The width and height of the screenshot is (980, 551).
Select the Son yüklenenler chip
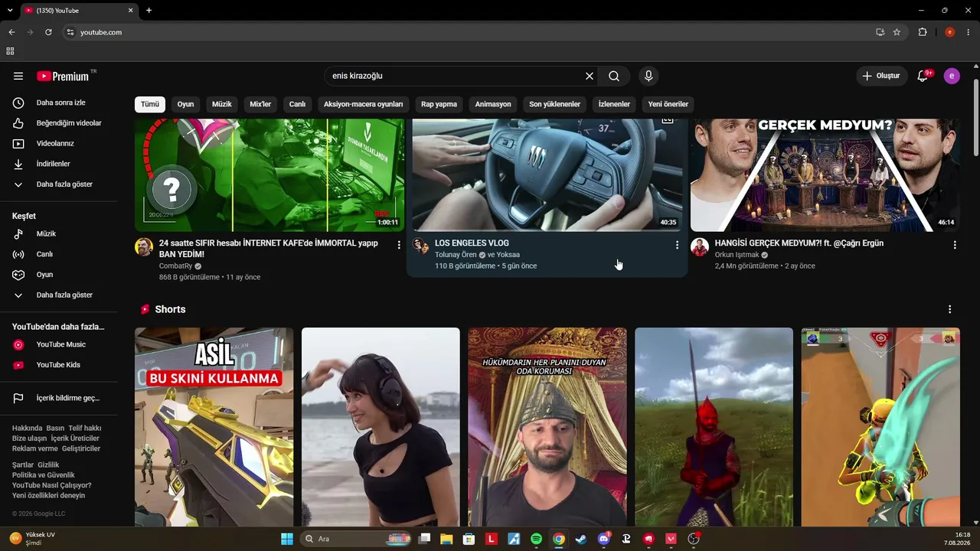click(x=555, y=104)
